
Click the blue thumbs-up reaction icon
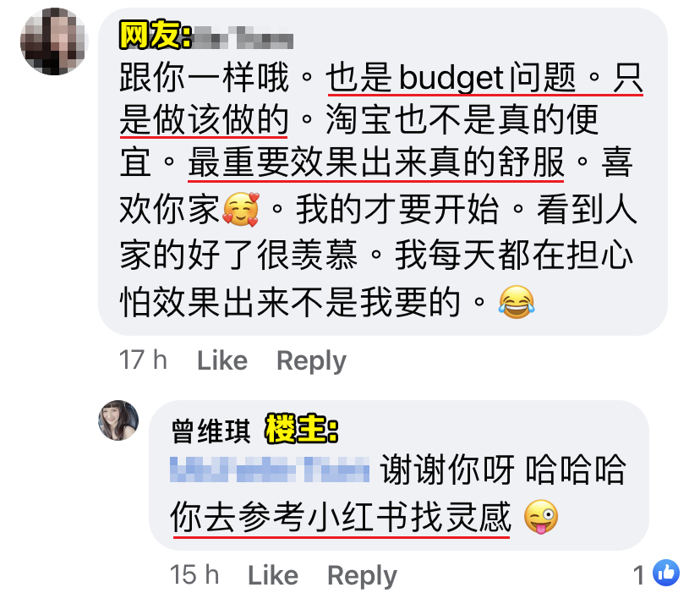665,573
